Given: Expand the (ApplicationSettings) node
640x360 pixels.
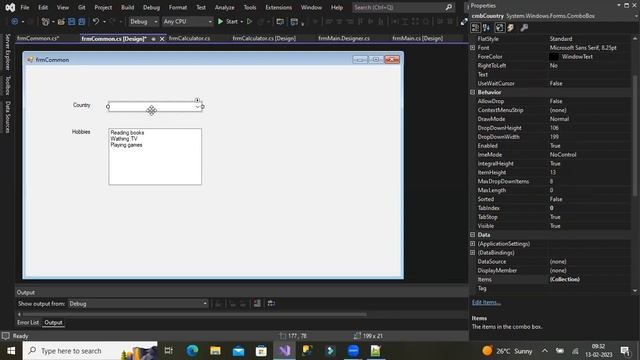Looking at the screenshot, I should [x=473, y=244].
